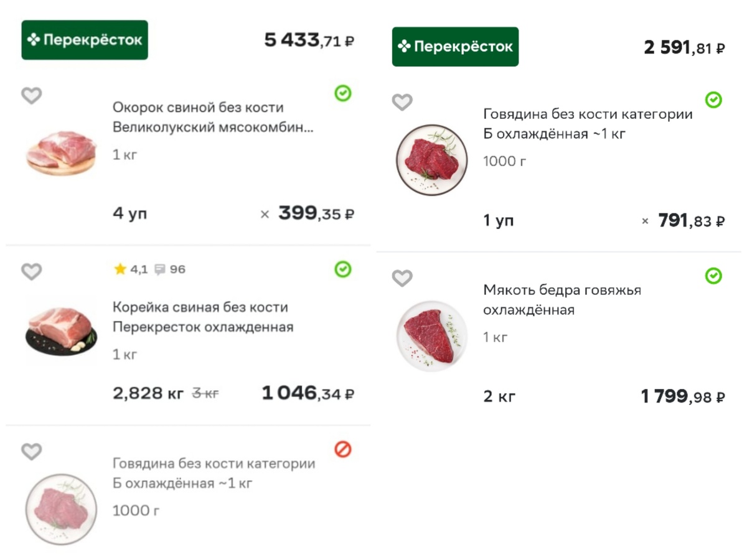
Task: Favorite the Мякоть бедра говяжья item
Action: (402, 278)
